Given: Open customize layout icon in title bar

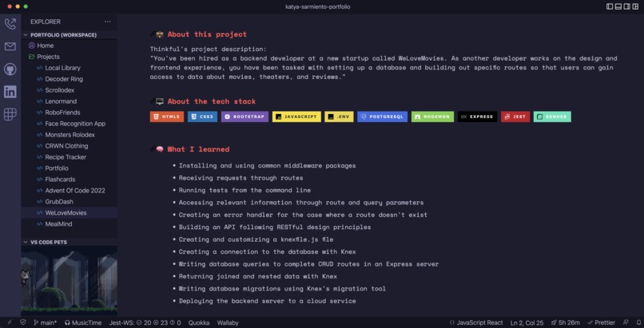Looking at the screenshot, I should pyautogui.click(x=635, y=6).
